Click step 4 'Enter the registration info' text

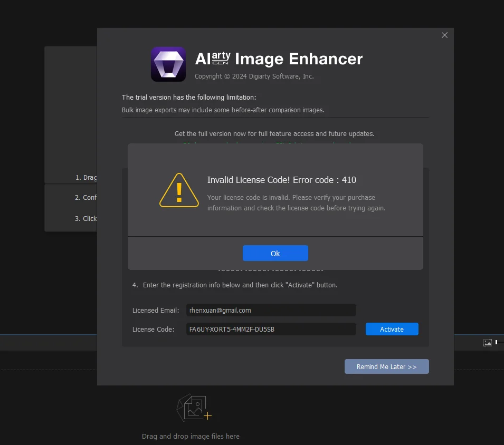[240, 285]
